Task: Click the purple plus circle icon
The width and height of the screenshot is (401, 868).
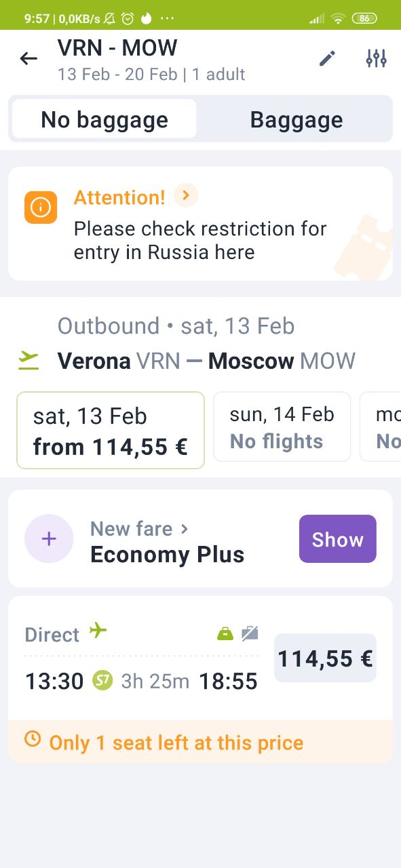Action: pyautogui.click(x=49, y=539)
